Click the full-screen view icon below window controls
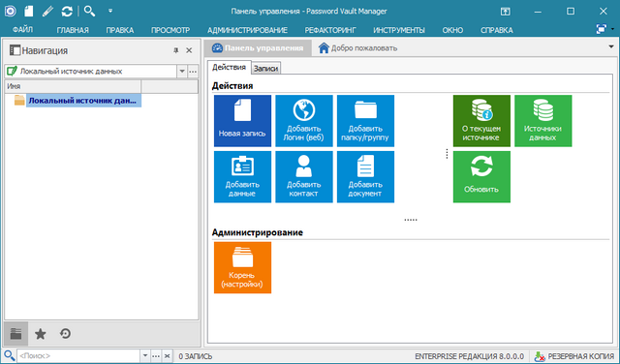620x364 pixels. pyautogui.click(x=601, y=29)
